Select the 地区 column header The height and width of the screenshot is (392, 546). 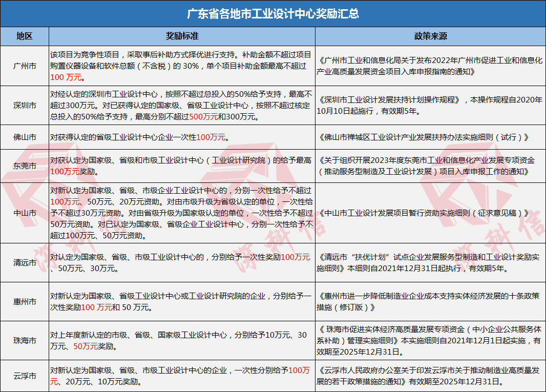tap(25, 36)
